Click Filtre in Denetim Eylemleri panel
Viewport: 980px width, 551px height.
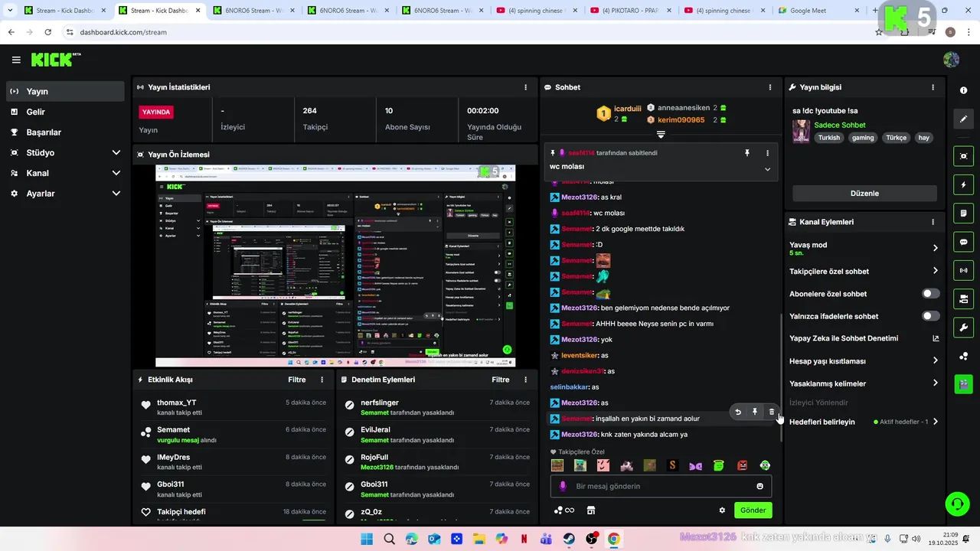tap(500, 380)
